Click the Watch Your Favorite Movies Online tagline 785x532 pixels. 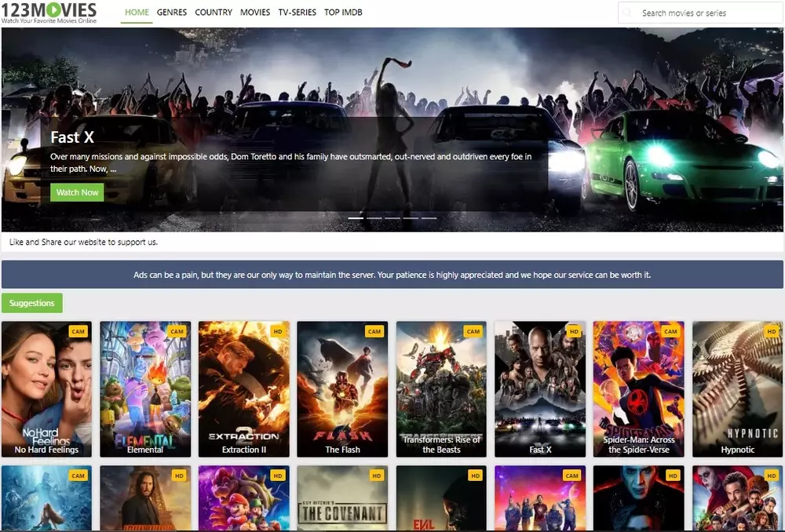(49, 21)
